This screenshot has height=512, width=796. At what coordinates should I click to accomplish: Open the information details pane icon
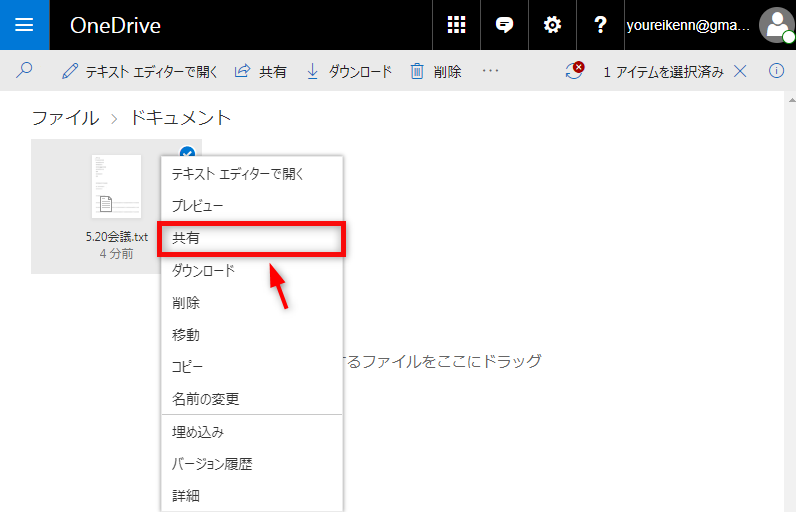click(x=776, y=71)
